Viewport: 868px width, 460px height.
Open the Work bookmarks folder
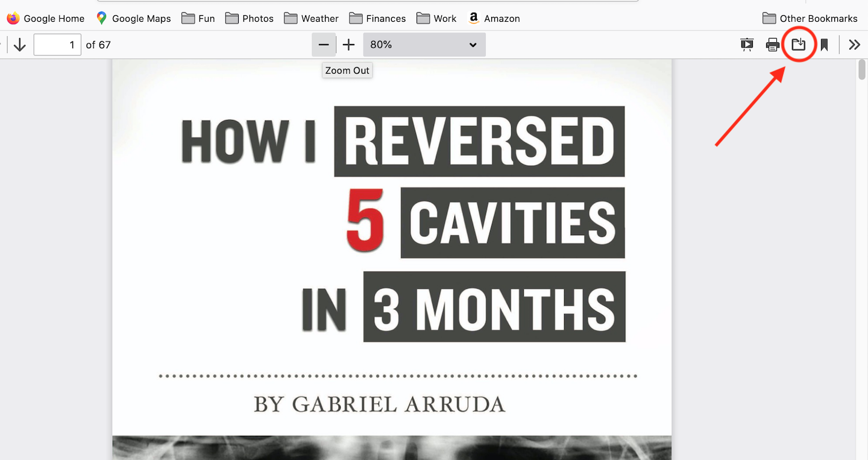[x=436, y=18]
